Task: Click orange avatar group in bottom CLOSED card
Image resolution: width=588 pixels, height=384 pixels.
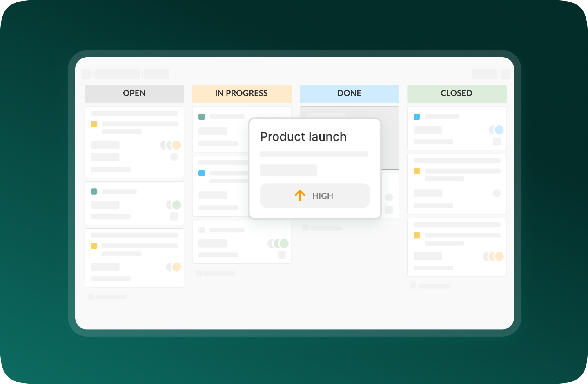Action: coord(493,257)
